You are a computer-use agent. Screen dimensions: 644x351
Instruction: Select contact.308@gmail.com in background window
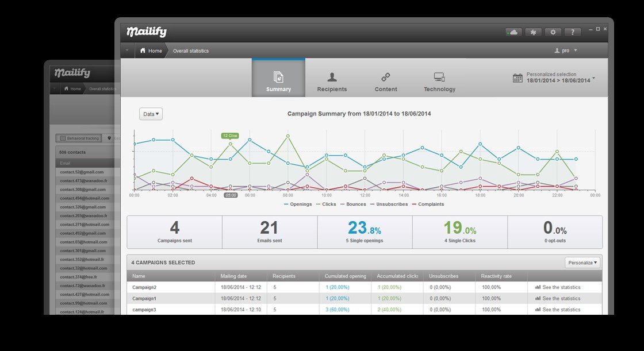[83, 189]
